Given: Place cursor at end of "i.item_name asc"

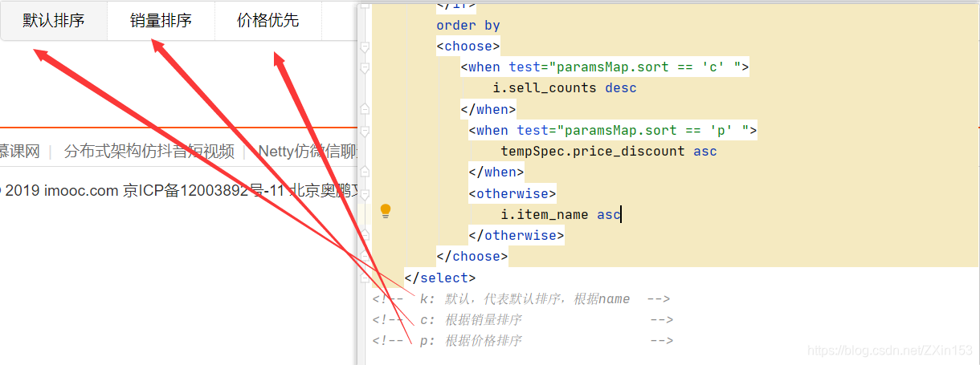Looking at the screenshot, I should (x=622, y=214).
